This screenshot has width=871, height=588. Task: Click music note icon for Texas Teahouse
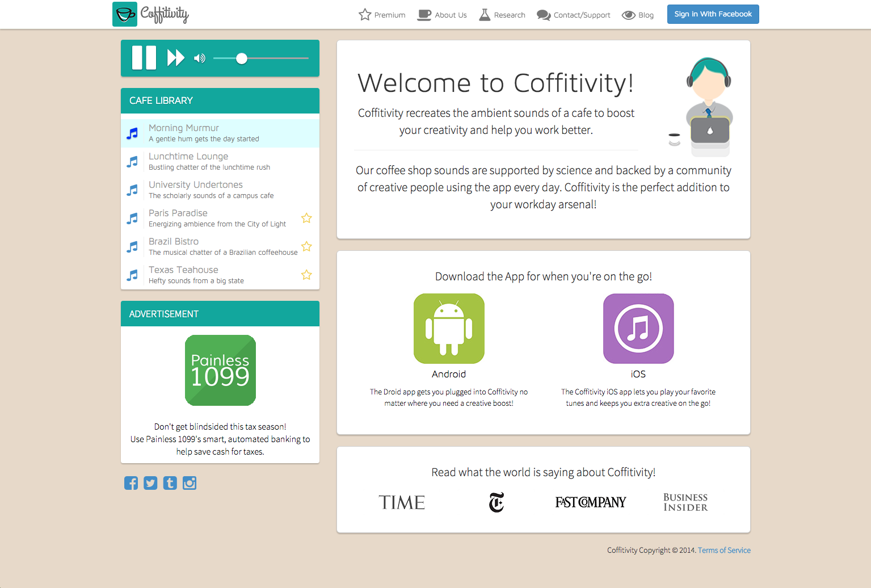tap(132, 275)
